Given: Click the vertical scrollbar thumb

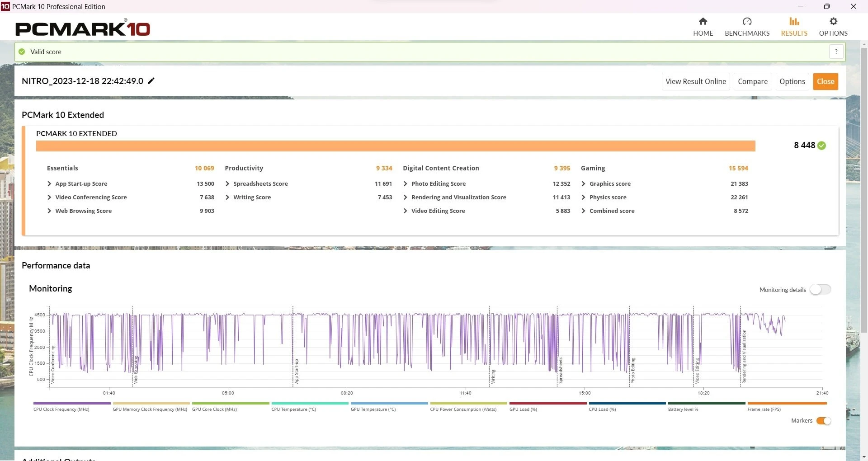Looking at the screenshot, I should 864,190.
